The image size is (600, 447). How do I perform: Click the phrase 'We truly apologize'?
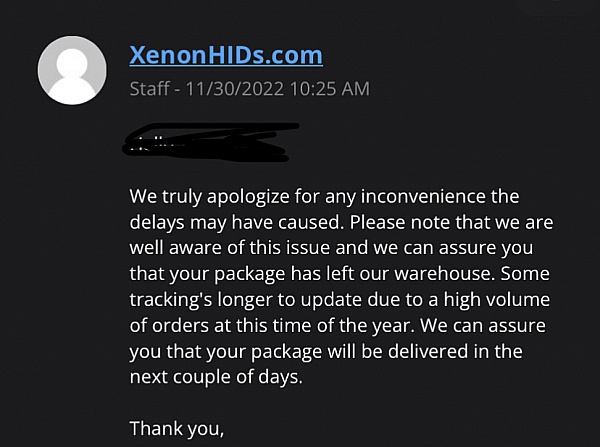click(x=209, y=197)
